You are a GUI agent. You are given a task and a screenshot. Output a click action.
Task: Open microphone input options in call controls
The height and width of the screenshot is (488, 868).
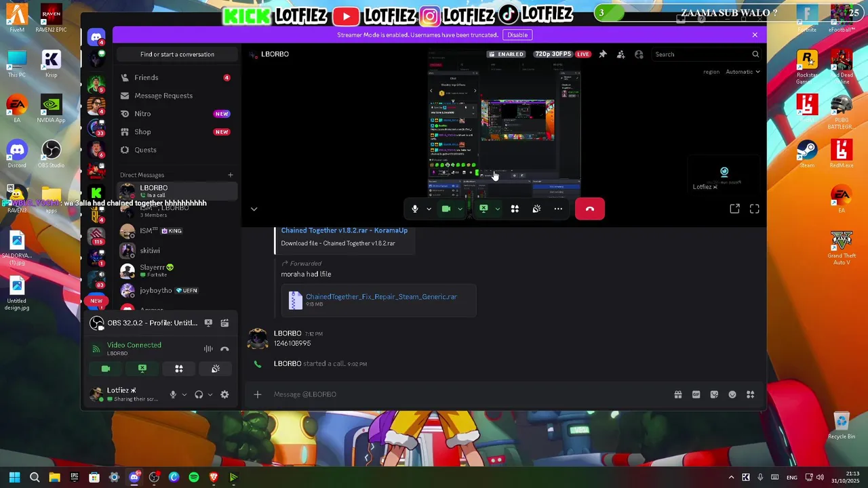tap(429, 209)
